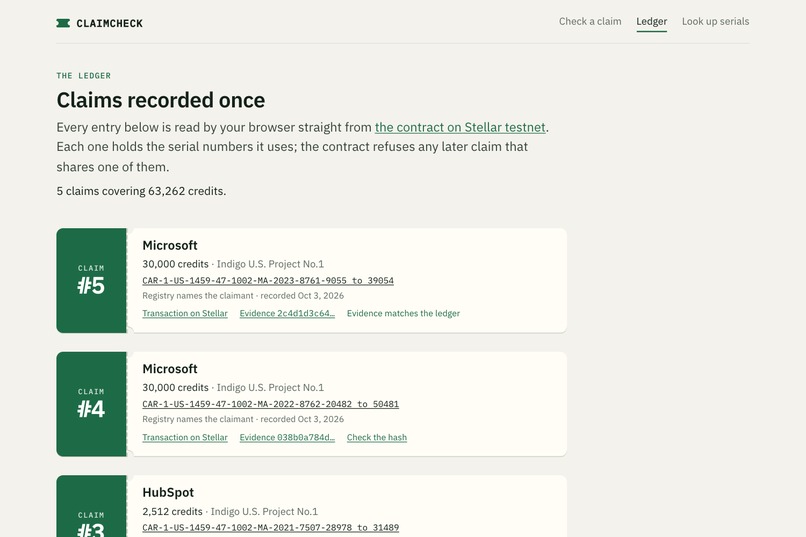The height and width of the screenshot is (537, 806).
Task: Go to Look up serials
Action: 716,22
